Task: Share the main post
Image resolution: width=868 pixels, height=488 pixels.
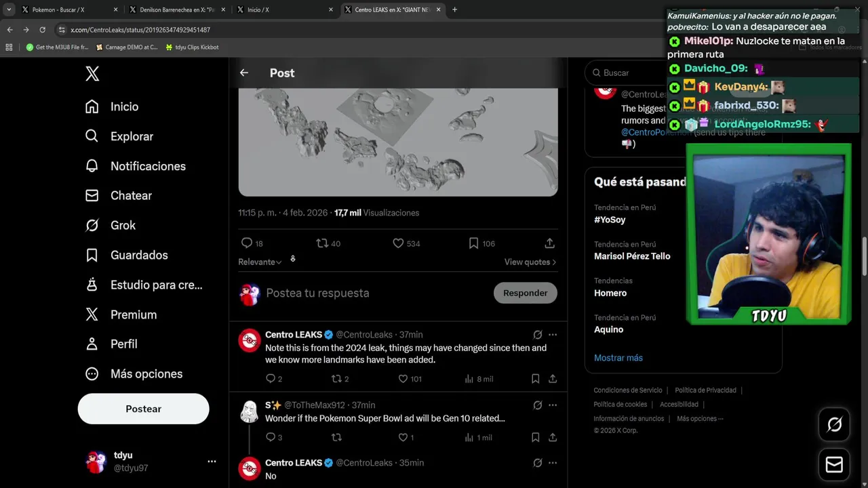Action: pyautogui.click(x=549, y=243)
